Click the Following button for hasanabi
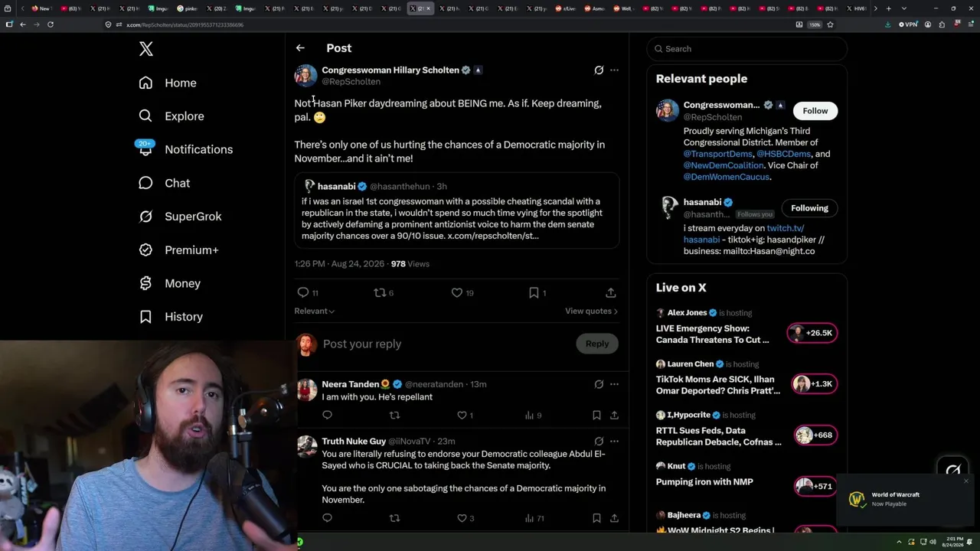This screenshot has height=551, width=980. click(809, 208)
